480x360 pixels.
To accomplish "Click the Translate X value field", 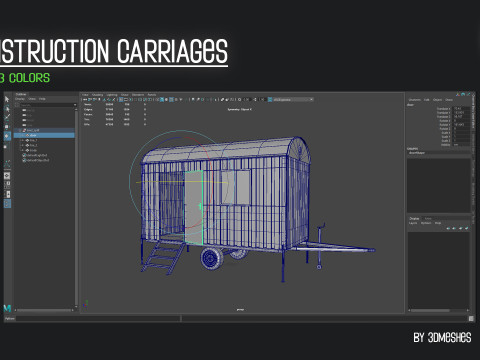I will click(461, 109).
